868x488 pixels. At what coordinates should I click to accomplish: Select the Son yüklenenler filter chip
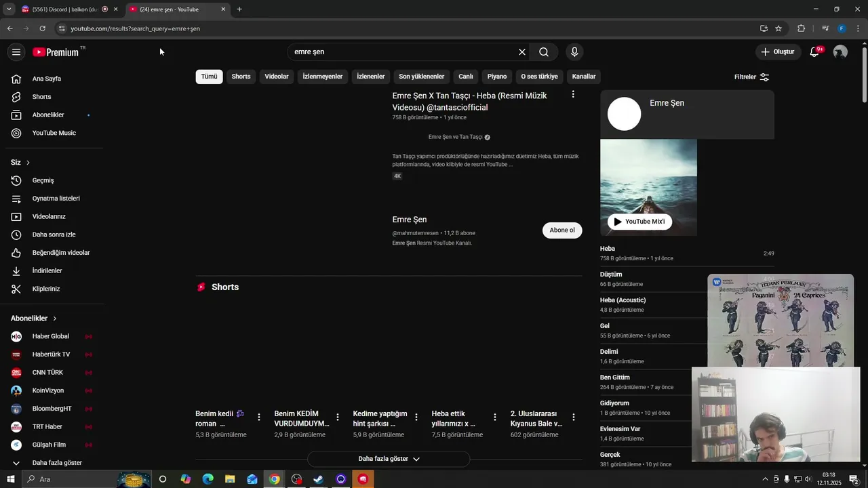(x=422, y=77)
